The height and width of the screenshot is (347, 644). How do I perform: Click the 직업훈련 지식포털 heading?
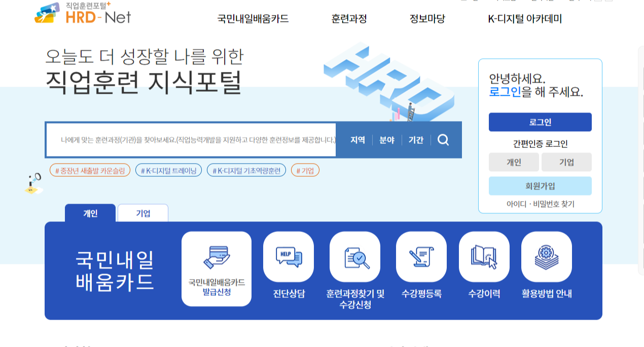[x=144, y=83]
